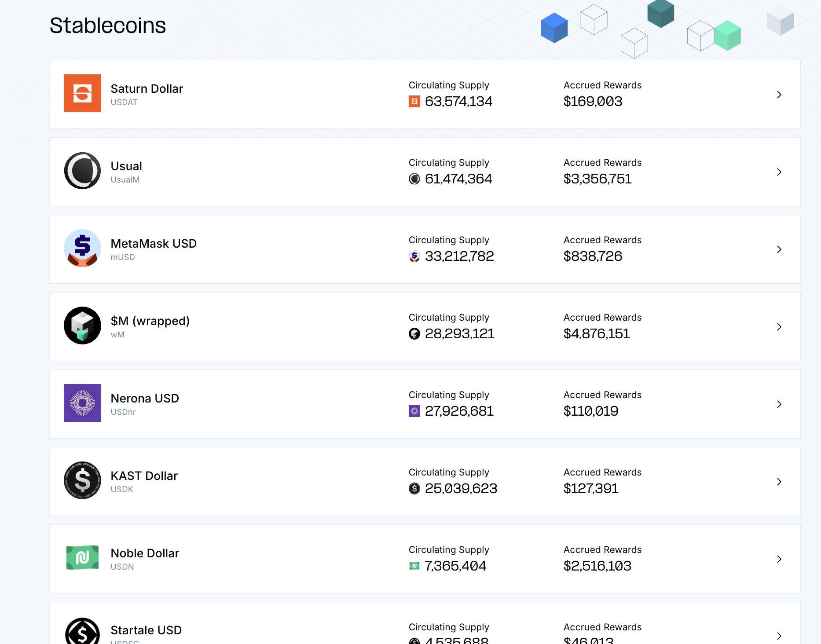821x644 pixels.
Task: Click circulating supply value 28,293,121
Action: point(460,334)
